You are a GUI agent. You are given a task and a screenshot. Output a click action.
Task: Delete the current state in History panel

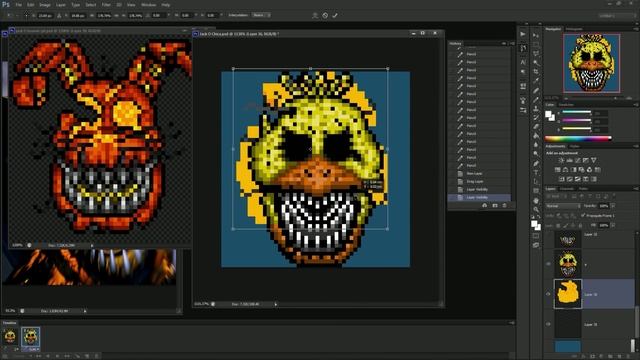coord(504,205)
